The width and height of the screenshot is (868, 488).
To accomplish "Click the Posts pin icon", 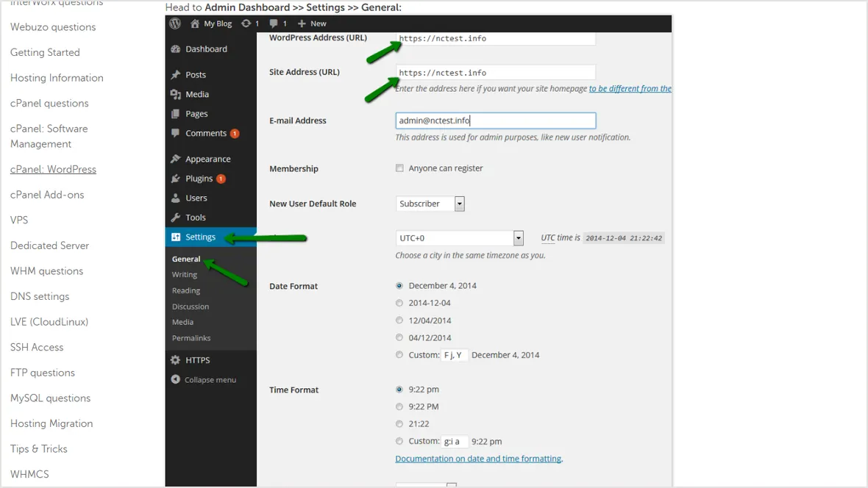I will (x=176, y=74).
